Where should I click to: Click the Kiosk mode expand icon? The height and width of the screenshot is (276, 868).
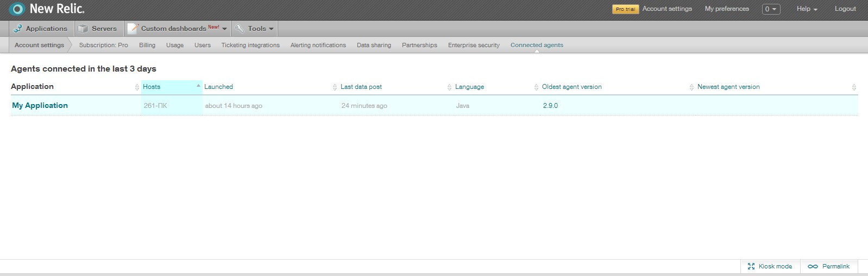pyautogui.click(x=751, y=266)
